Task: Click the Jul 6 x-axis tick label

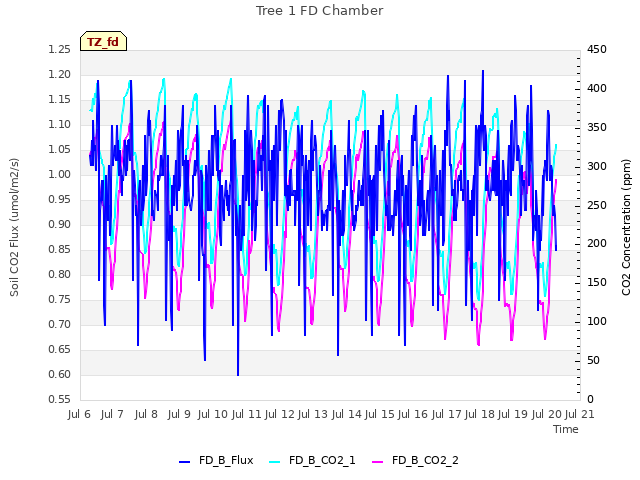Action: coord(79,414)
